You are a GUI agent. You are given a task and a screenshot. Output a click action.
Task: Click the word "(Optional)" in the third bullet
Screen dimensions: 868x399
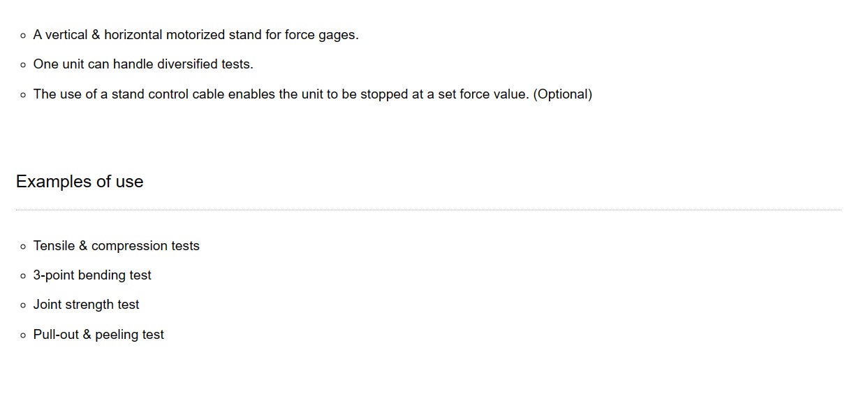[x=562, y=94]
